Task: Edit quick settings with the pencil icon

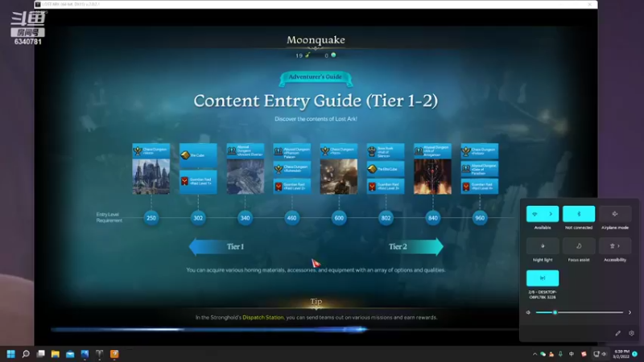Action: [x=617, y=333]
